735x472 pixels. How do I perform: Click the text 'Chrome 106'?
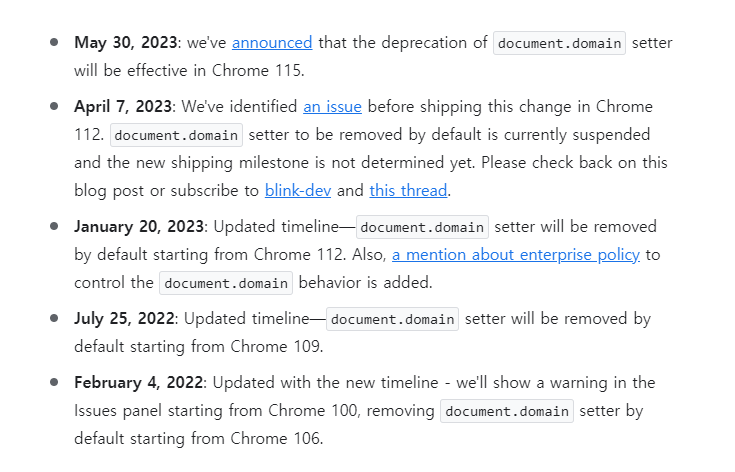(276, 438)
